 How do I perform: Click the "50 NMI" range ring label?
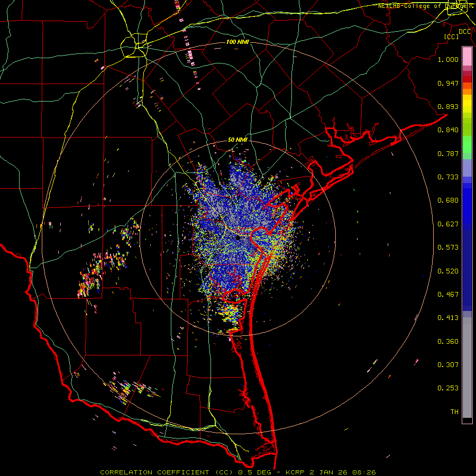[237, 140]
